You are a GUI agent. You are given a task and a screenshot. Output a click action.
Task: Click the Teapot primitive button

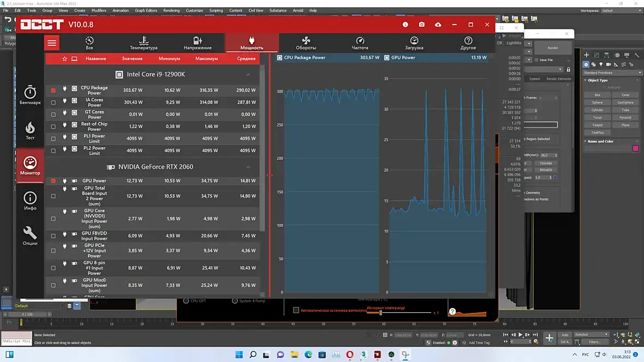pyautogui.click(x=597, y=125)
